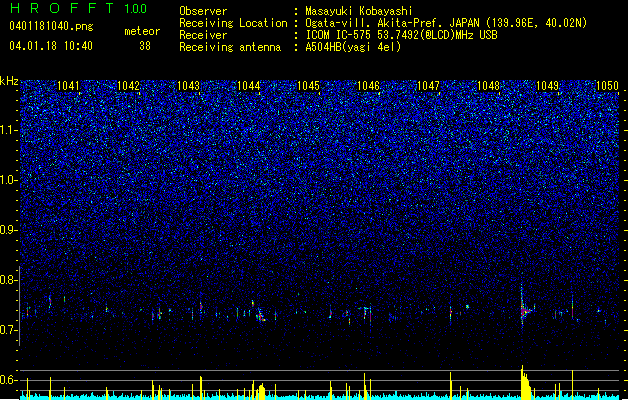Click the meteor count value 38
The height and width of the screenshot is (400, 629).
pyautogui.click(x=145, y=46)
